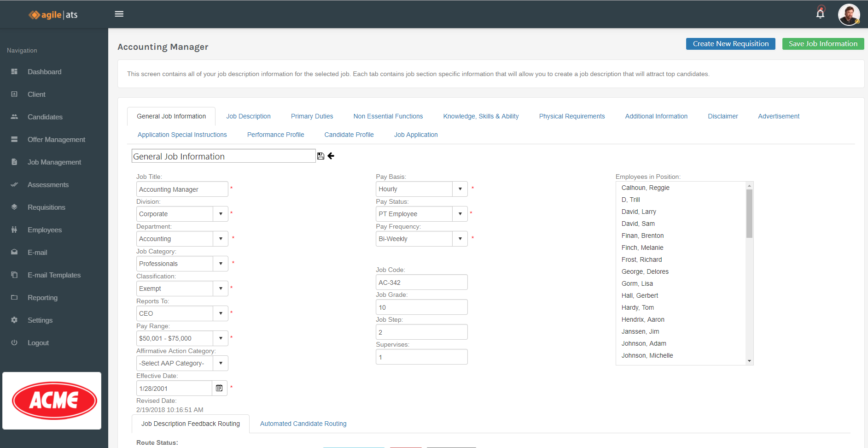Open the calendar picker for Effective Date
The height and width of the screenshot is (448, 868).
[x=219, y=388]
